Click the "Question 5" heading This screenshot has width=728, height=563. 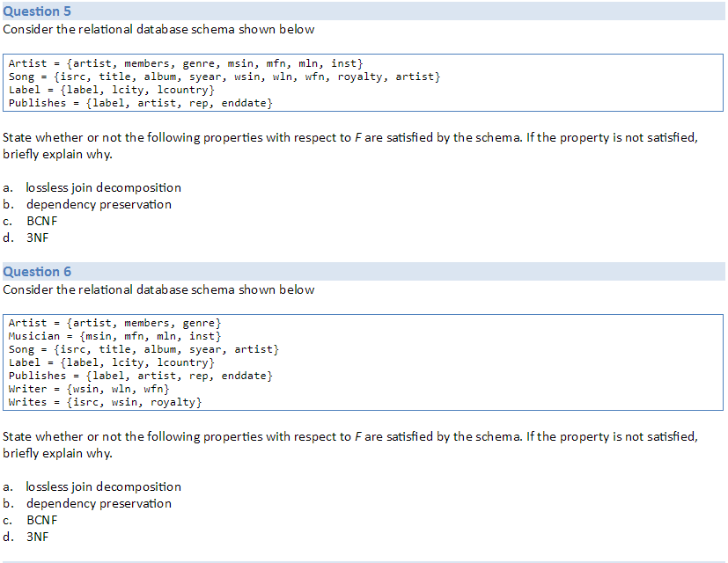pos(37,11)
